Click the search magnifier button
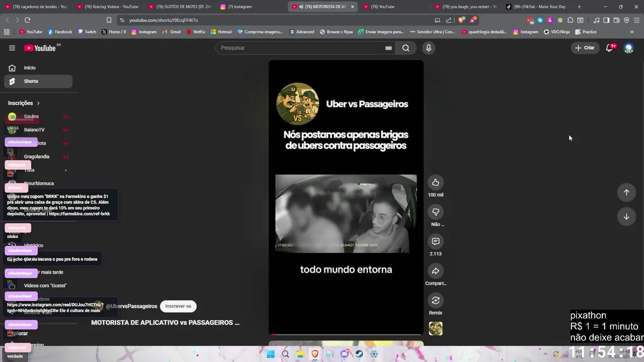The width and height of the screenshot is (644, 362). [406, 48]
